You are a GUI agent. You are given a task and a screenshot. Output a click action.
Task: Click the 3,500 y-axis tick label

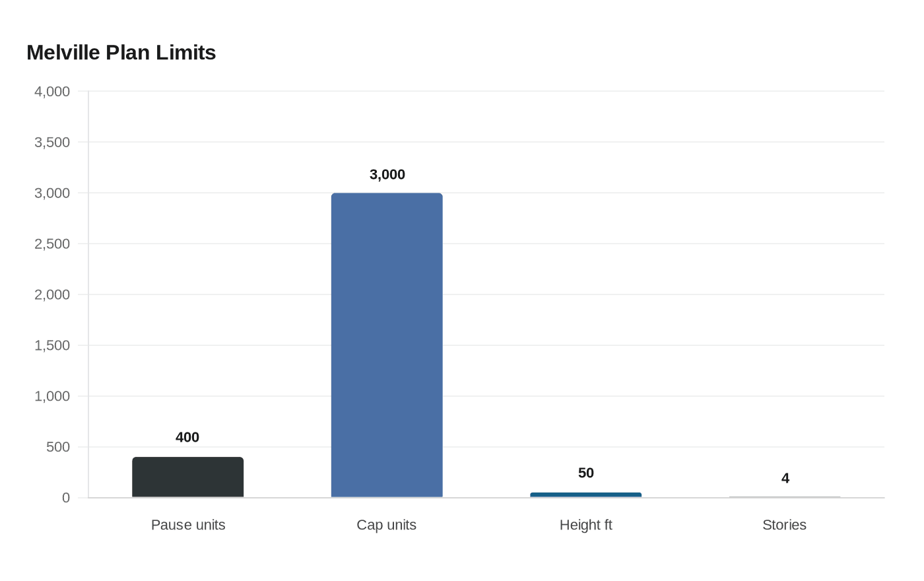[52, 143]
